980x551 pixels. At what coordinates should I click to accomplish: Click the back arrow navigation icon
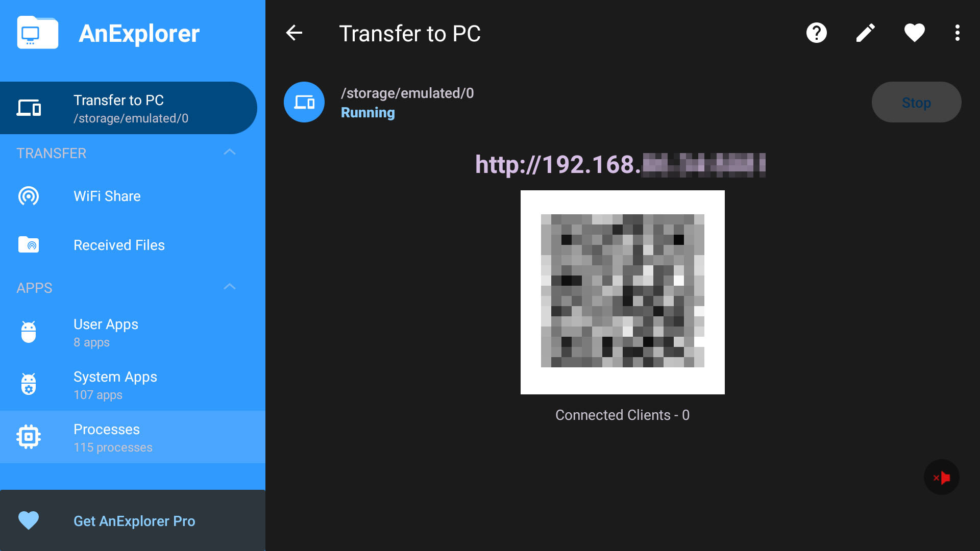tap(294, 33)
